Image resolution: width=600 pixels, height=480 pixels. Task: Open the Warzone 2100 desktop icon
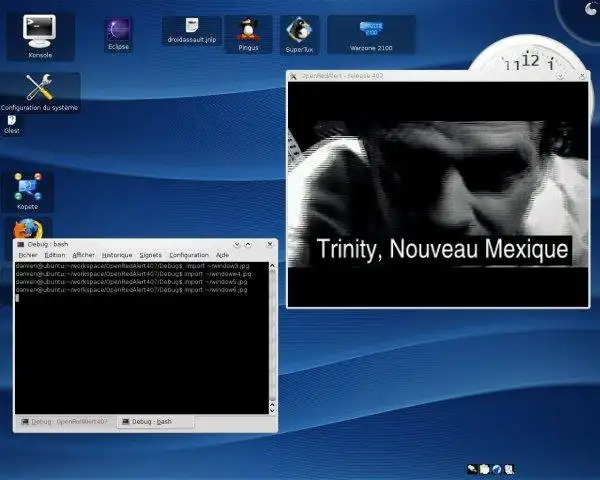(x=371, y=34)
